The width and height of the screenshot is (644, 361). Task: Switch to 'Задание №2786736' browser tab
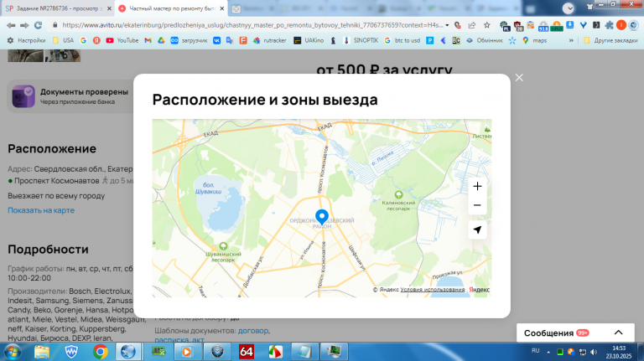58,8
